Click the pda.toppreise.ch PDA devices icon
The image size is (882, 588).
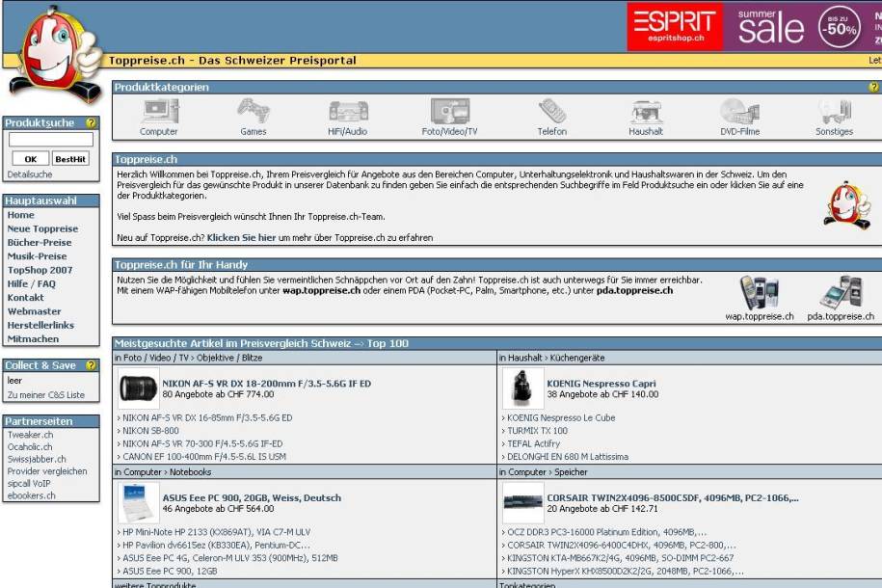pos(841,292)
